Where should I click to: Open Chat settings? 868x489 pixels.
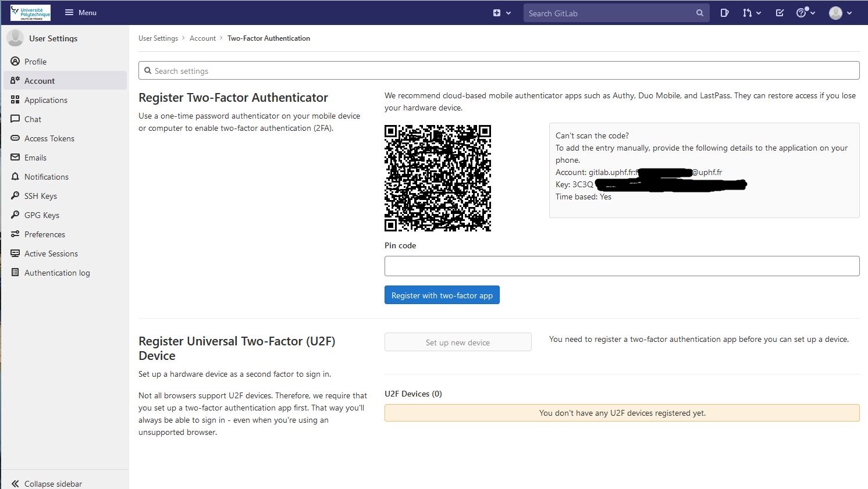click(x=65, y=119)
